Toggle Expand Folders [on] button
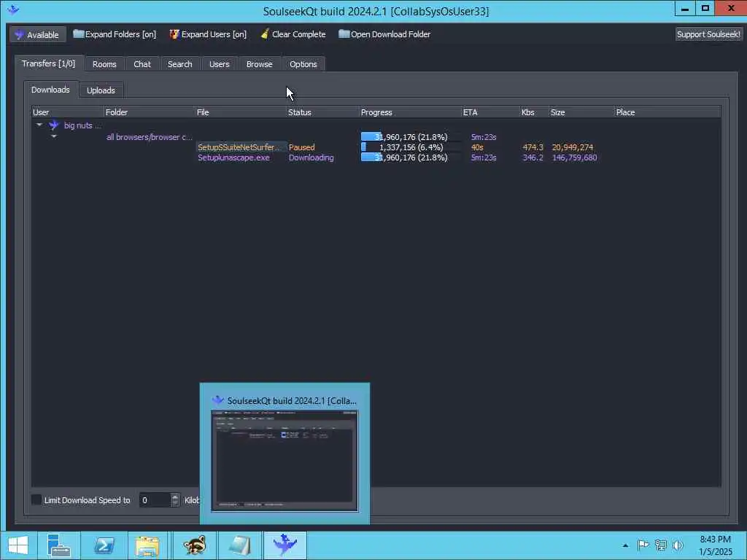Image resolution: width=747 pixels, height=560 pixels. (115, 34)
